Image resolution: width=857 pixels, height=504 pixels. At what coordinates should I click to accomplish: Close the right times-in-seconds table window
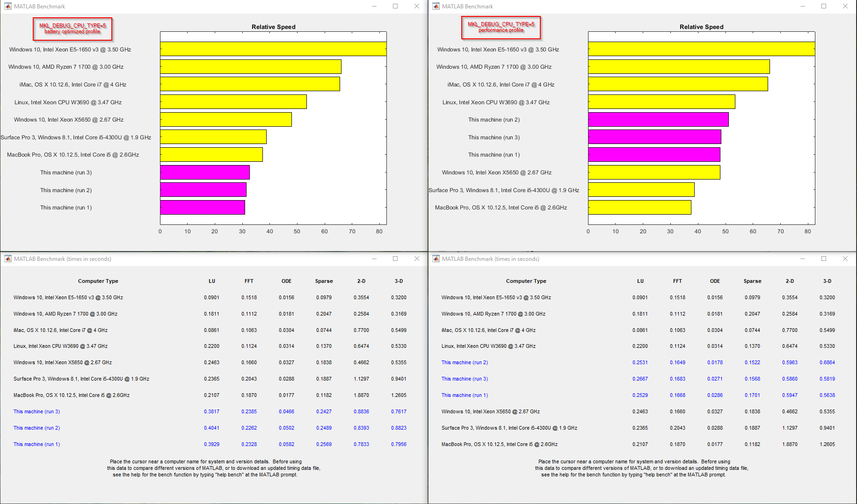[845, 259]
